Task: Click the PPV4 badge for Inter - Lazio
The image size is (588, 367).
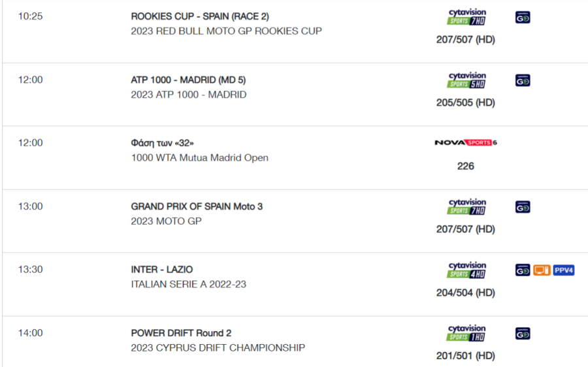Action: coord(564,270)
